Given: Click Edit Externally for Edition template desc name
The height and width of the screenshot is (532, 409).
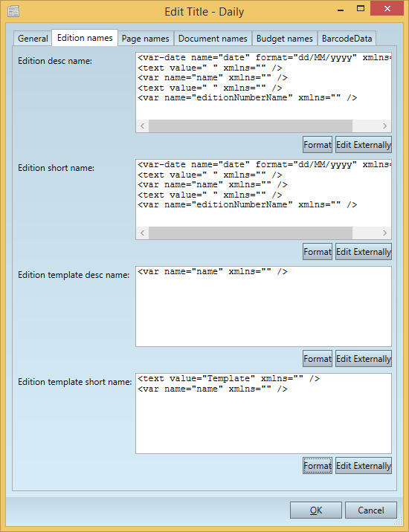Looking at the screenshot, I should 364,359.
